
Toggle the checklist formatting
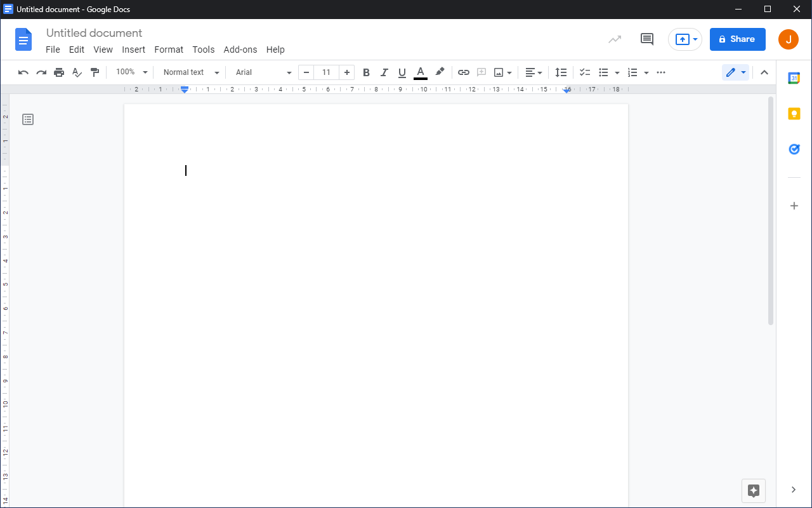pyautogui.click(x=584, y=72)
